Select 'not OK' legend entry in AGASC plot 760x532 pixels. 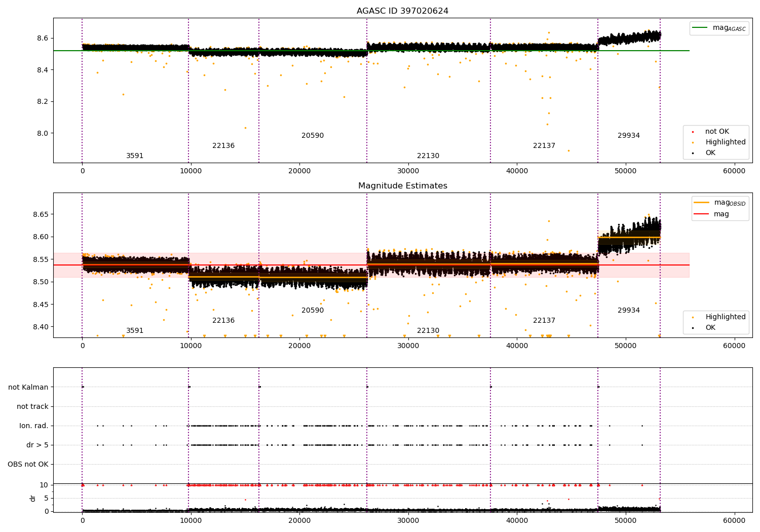717,132
